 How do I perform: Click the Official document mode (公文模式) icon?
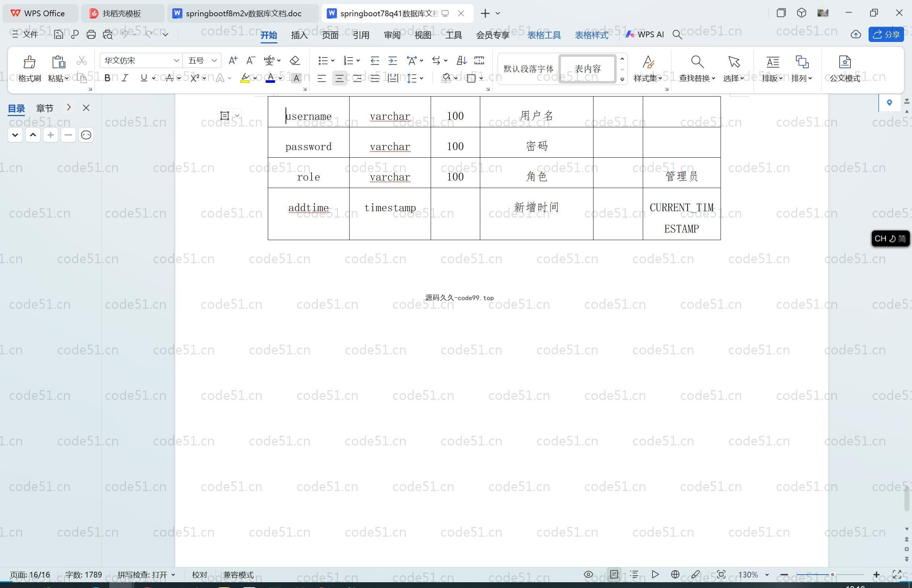844,62
